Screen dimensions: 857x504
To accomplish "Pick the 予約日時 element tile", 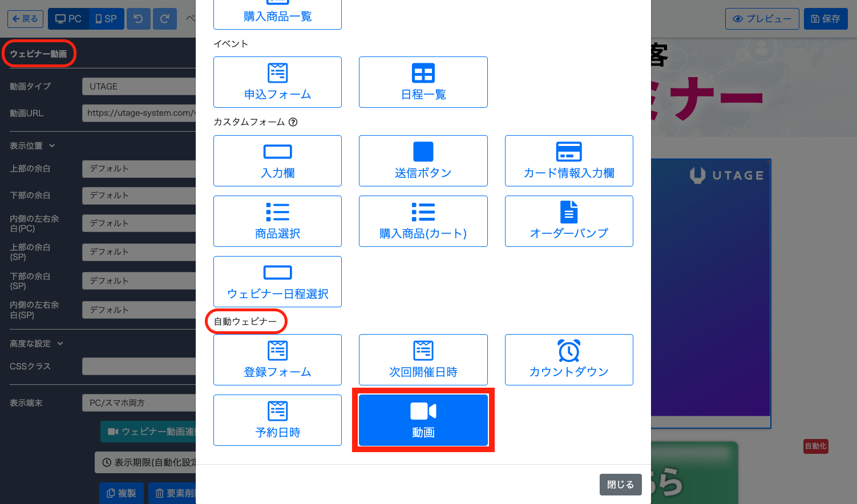I will coord(277,420).
